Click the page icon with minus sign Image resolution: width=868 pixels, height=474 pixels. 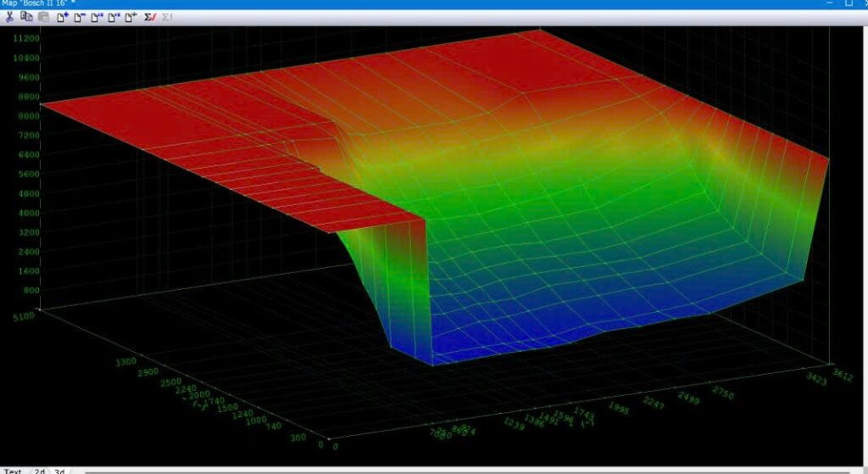coord(80,17)
